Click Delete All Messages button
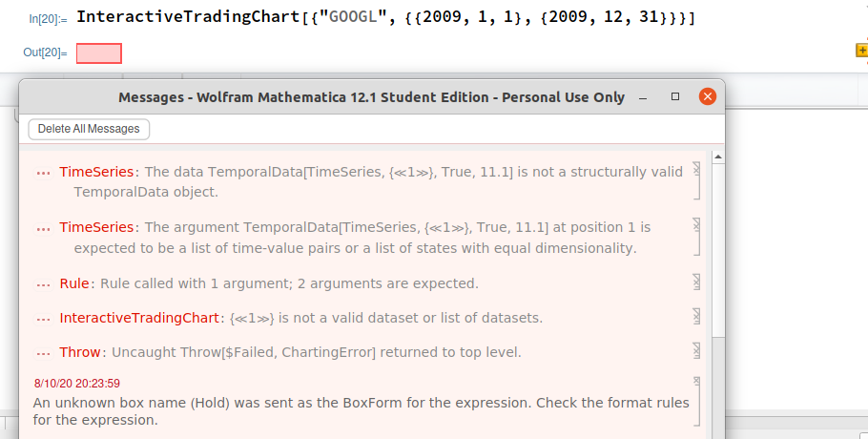This screenshot has width=868, height=439. [89, 129]
